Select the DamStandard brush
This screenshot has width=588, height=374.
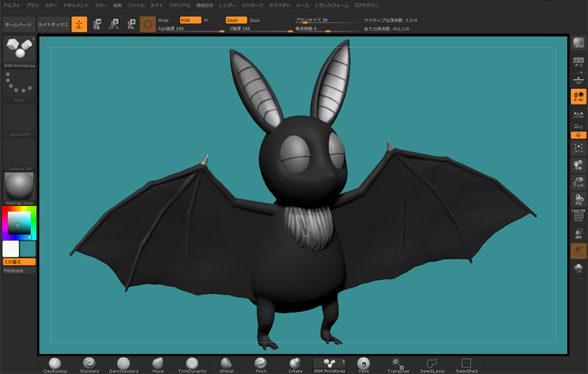(x=124, y=365)
